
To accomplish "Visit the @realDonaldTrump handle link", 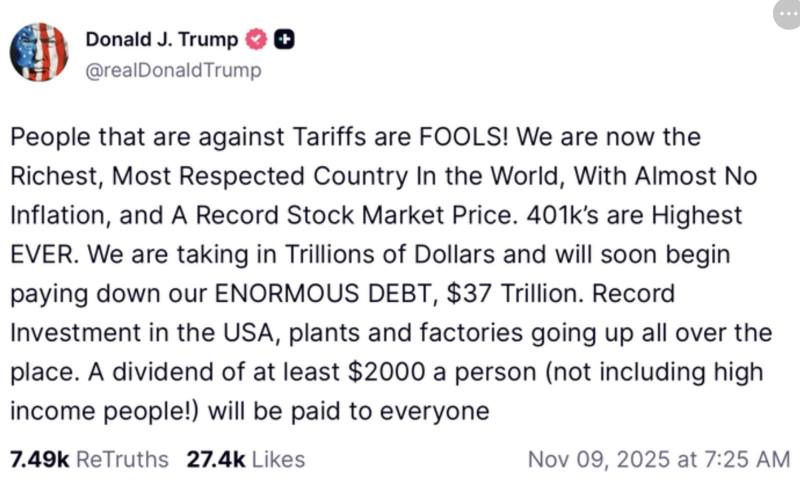I will (173, 70).
